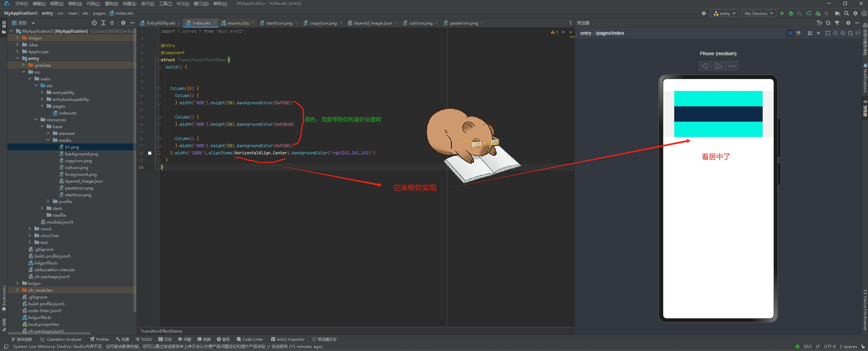Viewport: 868px width, 351px height.
Task: Zoom in the previewer
Action: click(x=843, y=33)
